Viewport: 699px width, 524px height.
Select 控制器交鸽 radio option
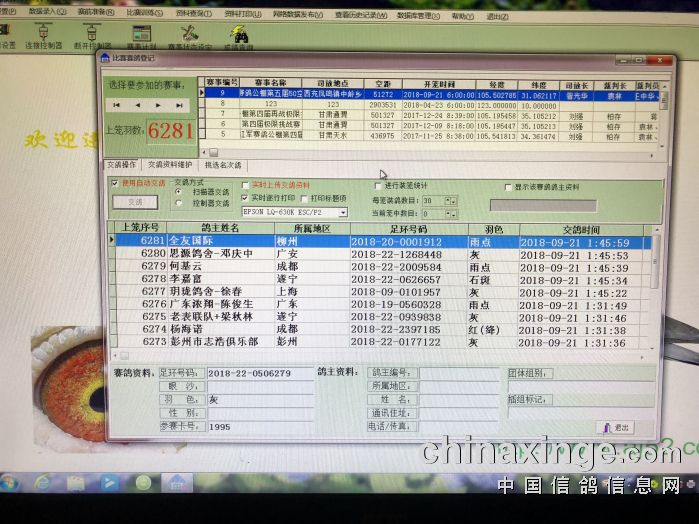(177, 202)
